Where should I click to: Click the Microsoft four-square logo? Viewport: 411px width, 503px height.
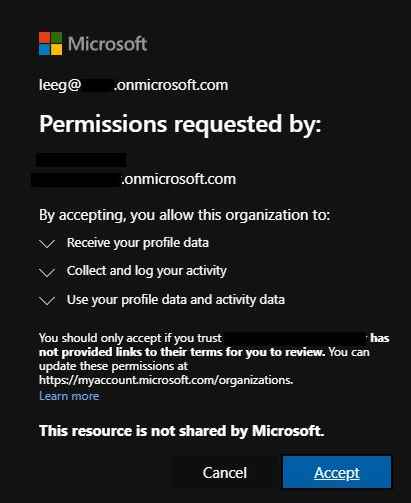50,44
